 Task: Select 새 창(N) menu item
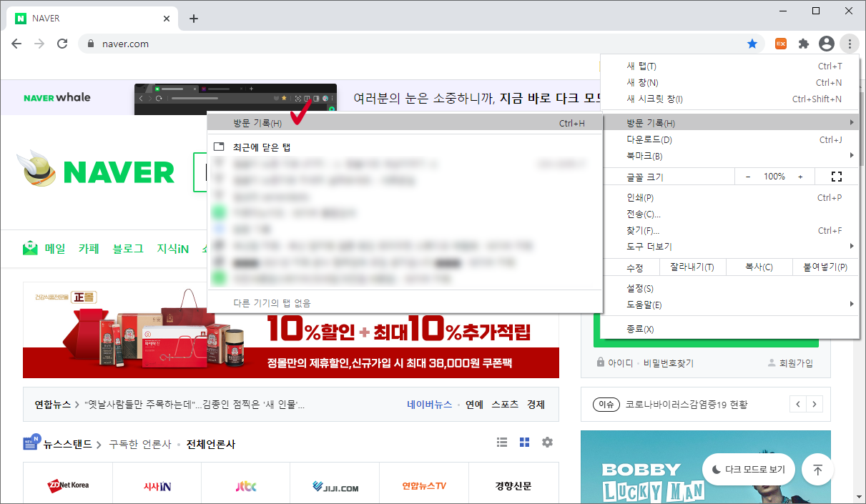[730, 82]
